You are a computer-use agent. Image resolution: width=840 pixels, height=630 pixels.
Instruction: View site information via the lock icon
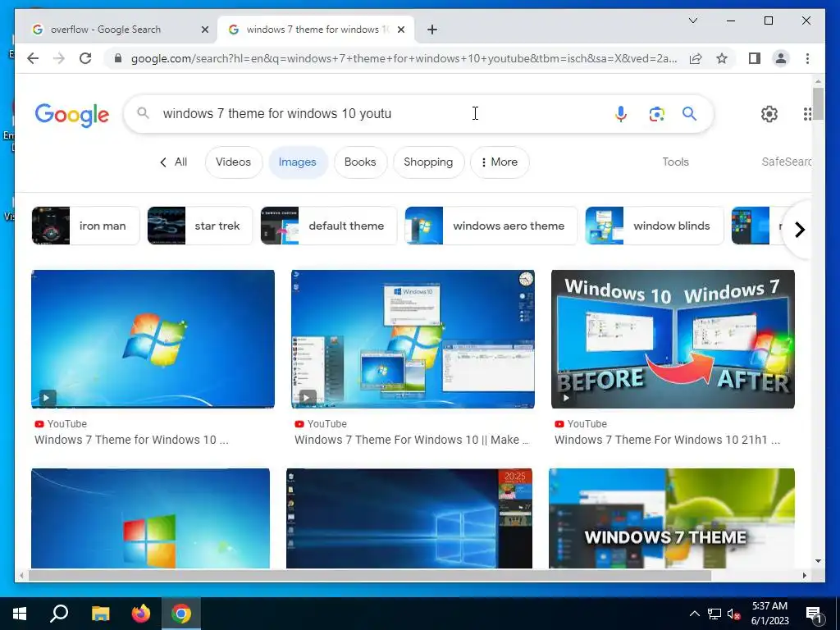pyautogui.click(x=118, y=58)
